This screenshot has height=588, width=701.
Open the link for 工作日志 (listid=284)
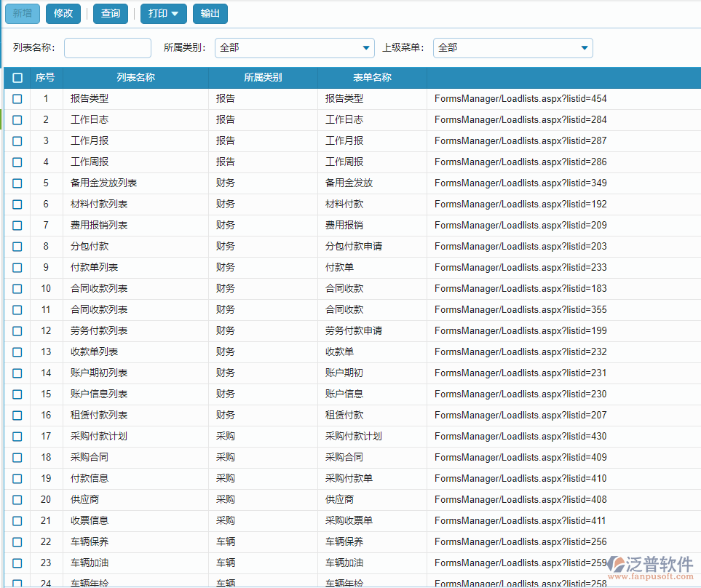521,119
